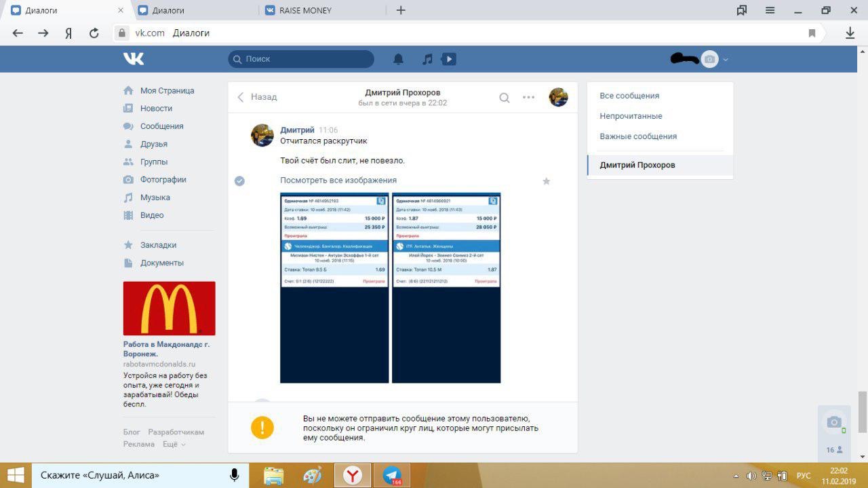Click the VK search field

[x=301, y=59]
